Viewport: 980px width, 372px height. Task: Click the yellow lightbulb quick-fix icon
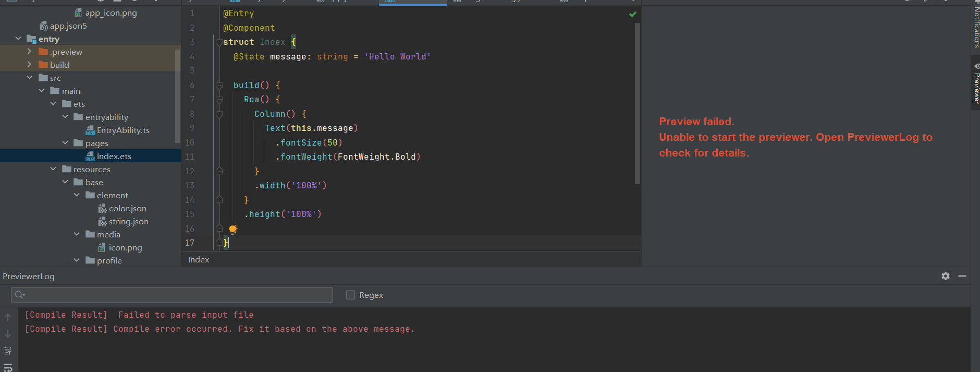[233, 229]
